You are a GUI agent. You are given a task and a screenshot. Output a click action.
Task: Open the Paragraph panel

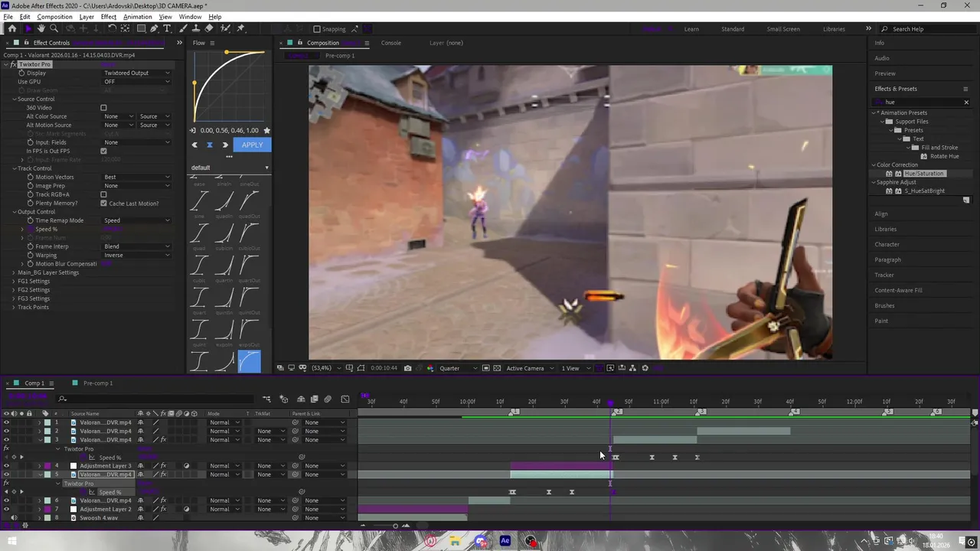pyautogui.click(x=888, y=259)
